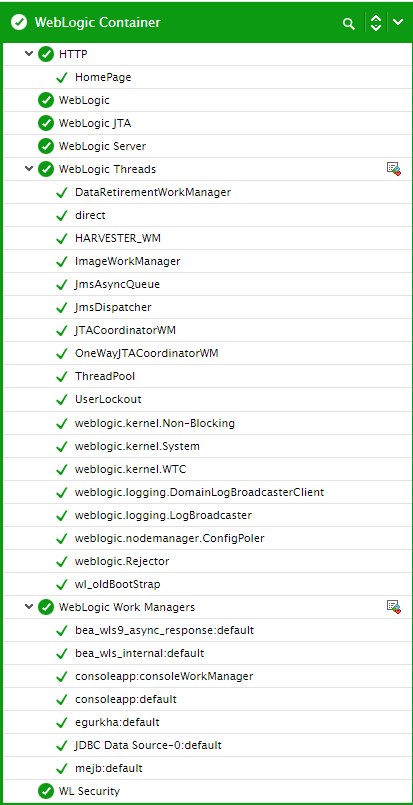Screen dimensions: 413x805
Task: Click the check mark beside ThreadPool
Action: 62,376
